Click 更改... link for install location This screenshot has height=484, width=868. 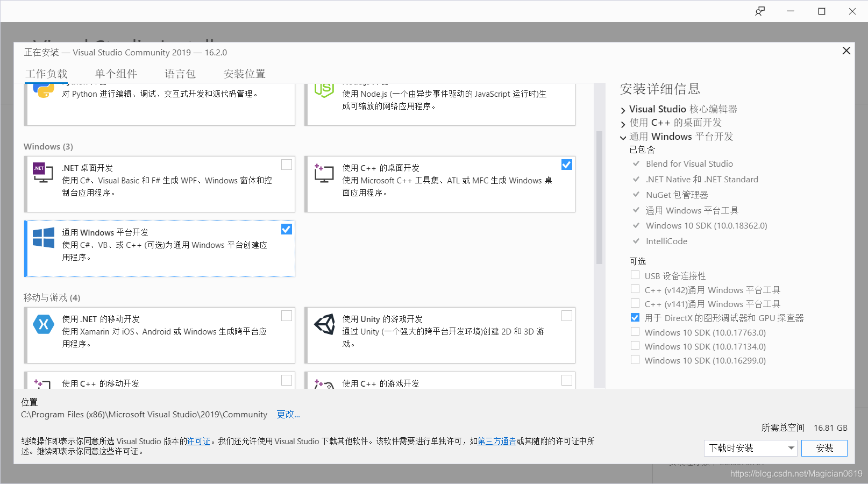288,414
